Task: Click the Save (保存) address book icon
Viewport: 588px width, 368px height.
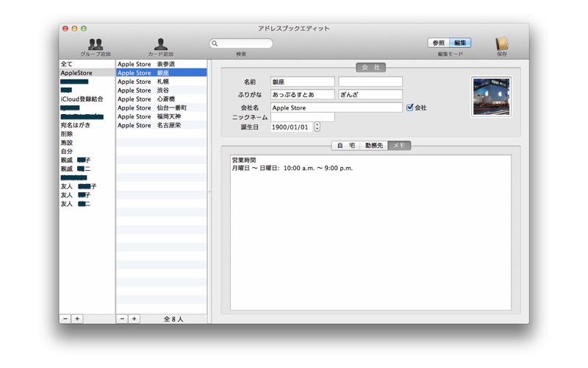Action: pyautogui.click(x=502, y=44)
